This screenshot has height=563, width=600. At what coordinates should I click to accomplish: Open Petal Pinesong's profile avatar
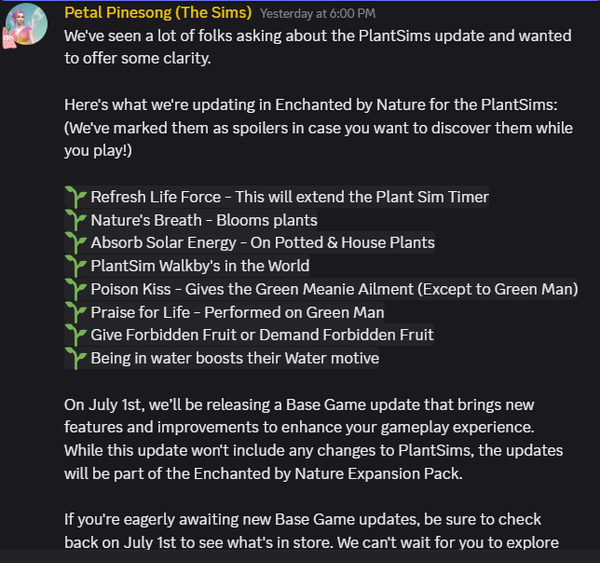point(26,24)
